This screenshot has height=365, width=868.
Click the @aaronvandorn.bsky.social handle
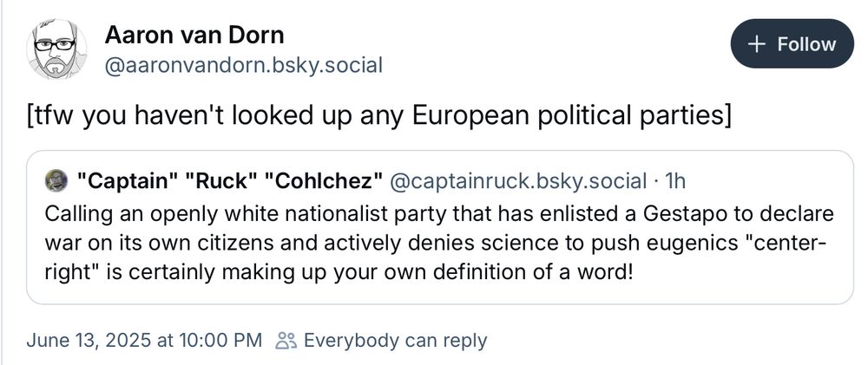243,65
